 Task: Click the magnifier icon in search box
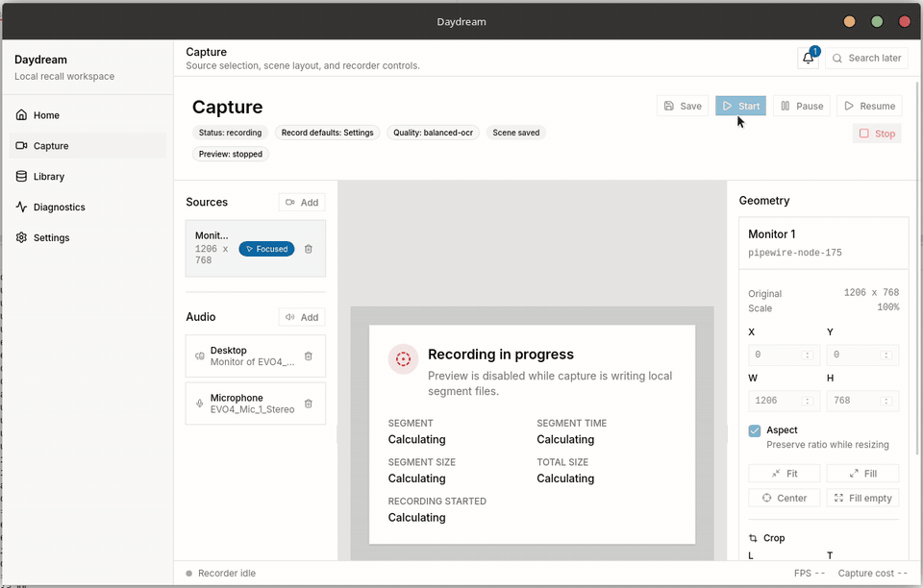[x=837, y=59]
